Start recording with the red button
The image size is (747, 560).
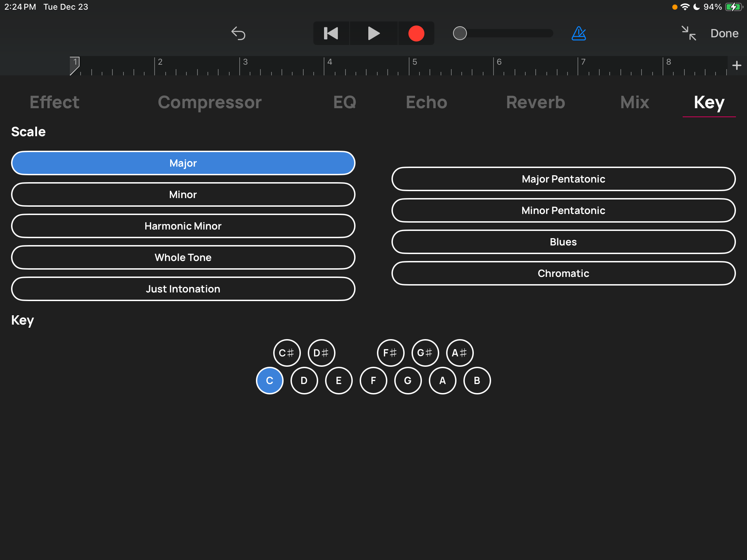click(416, 34)
